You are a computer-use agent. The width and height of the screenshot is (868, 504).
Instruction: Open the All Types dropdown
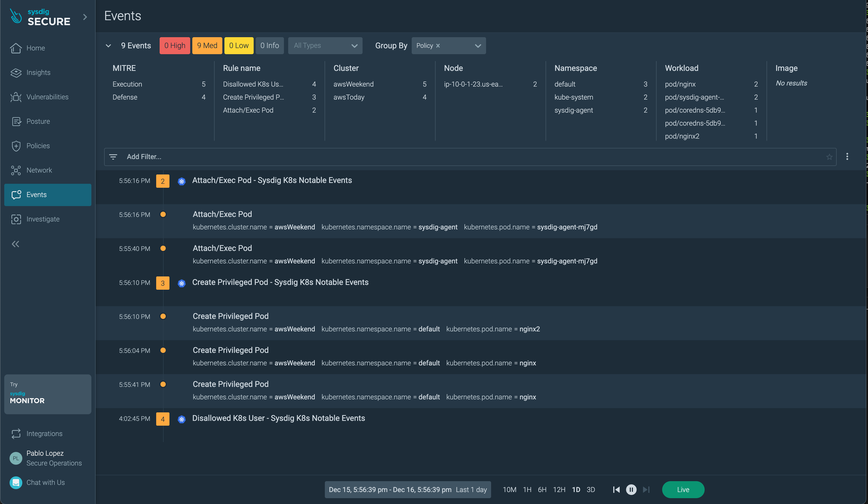pos(325,46)
